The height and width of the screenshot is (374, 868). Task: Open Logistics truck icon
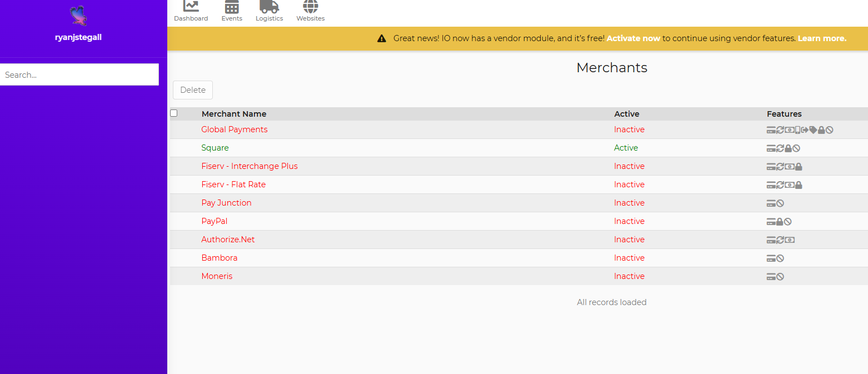pos(269,7)
